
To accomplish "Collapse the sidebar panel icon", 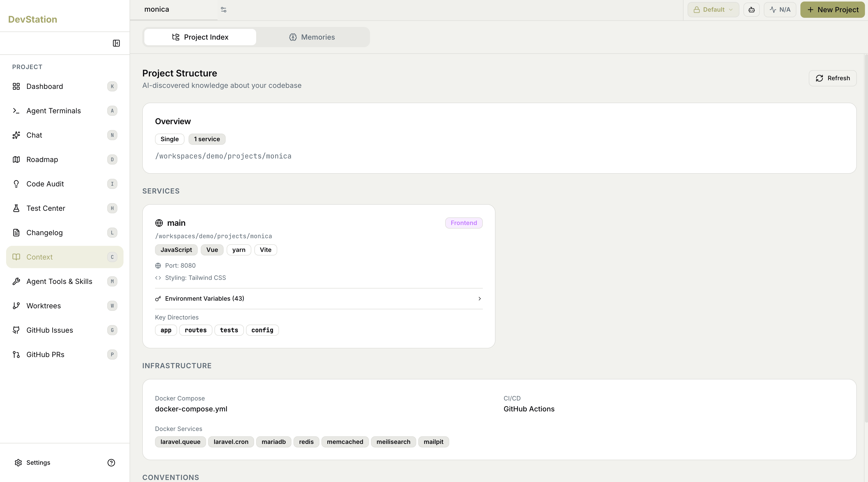I will (116, 43).
